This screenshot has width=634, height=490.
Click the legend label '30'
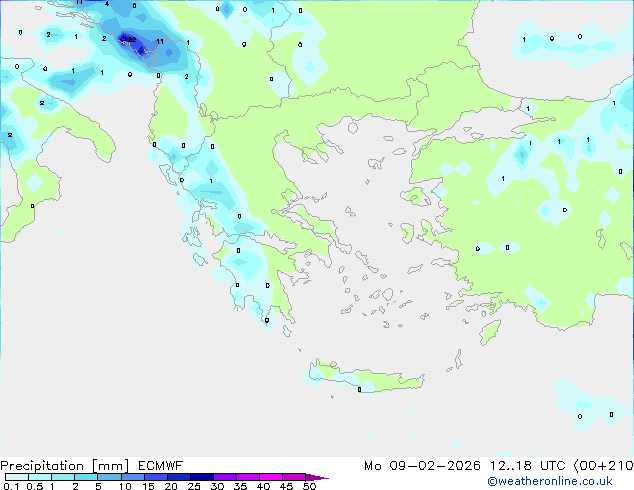click(217, 486)
